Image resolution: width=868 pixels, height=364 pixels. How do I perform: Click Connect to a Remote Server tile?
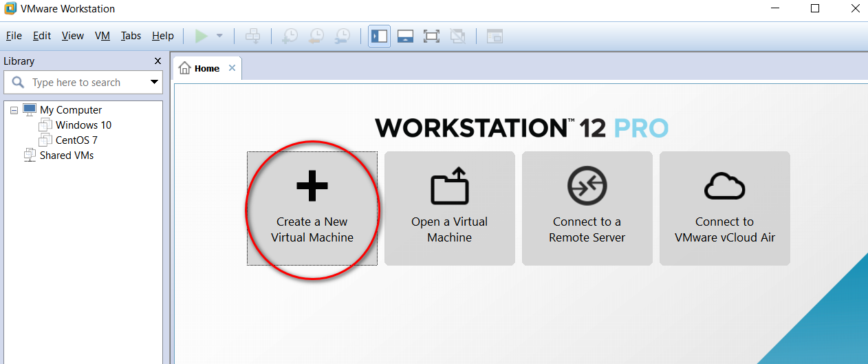coord(587,208)
